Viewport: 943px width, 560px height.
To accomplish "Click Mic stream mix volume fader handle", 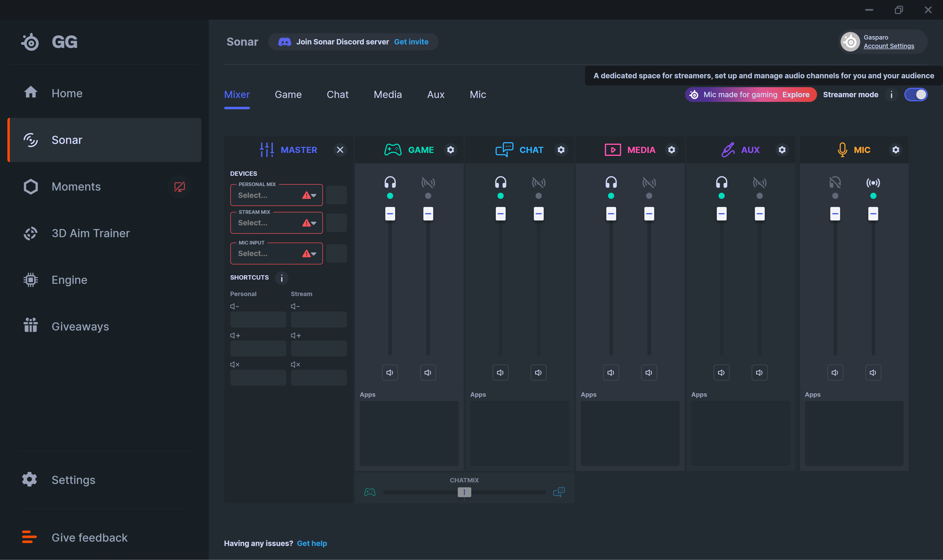I will tap(873, 214).
